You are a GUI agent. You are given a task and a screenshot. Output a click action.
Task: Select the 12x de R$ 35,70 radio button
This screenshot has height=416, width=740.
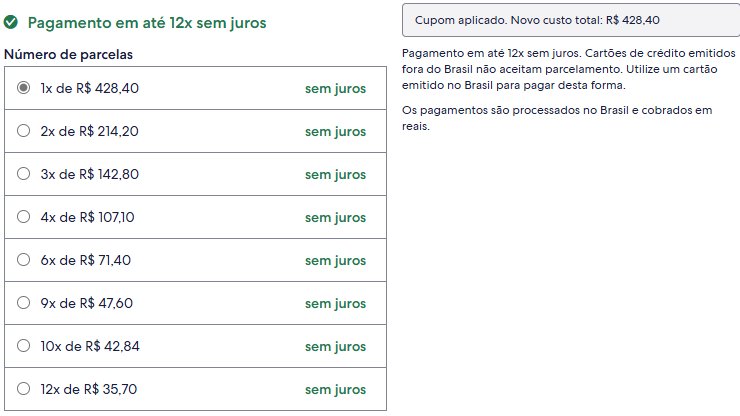pyautogui.click(x=23, y=389)
